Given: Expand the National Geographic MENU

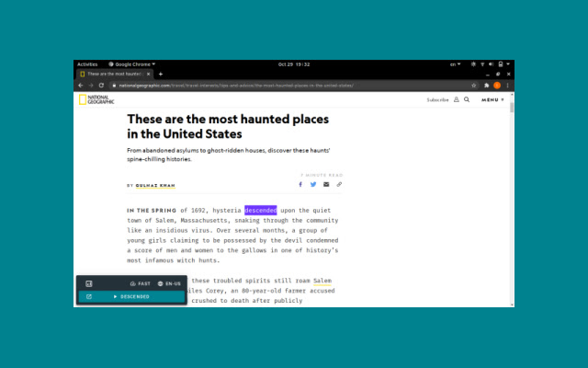Looking at the screenshot, I should click(x=492, y=100).
